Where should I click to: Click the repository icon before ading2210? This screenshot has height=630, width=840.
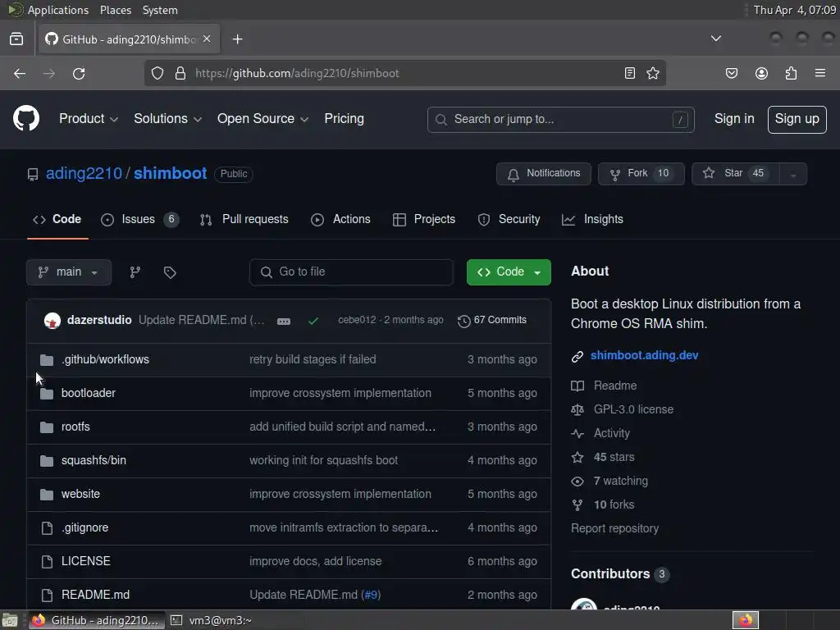(33, 174)
